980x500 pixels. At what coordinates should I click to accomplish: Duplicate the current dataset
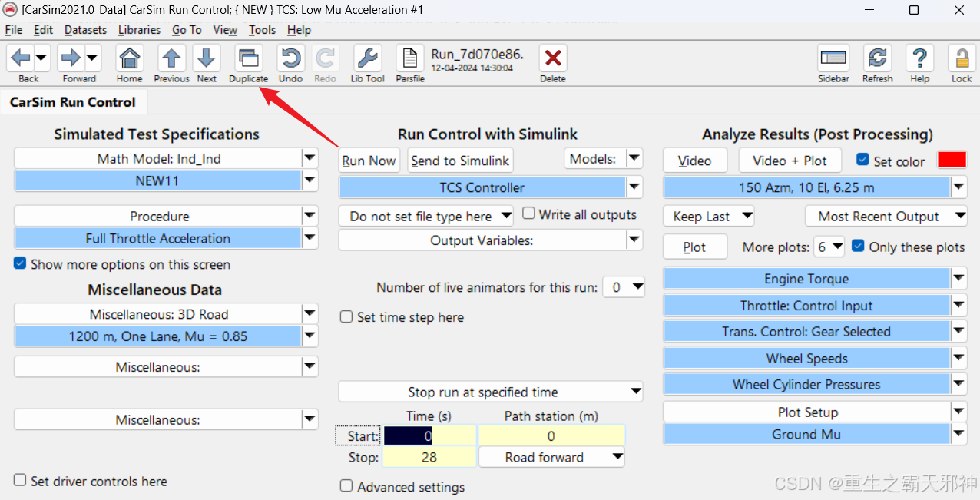coord(249,58)
